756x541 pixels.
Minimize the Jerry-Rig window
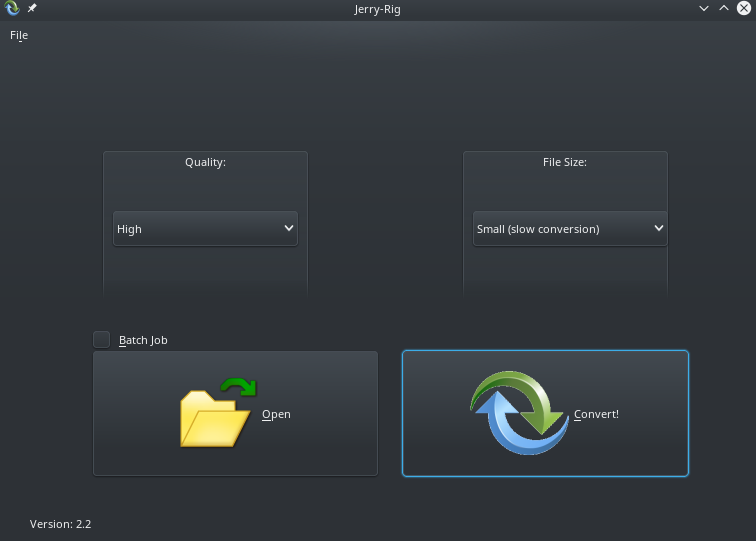coord(705,9)
